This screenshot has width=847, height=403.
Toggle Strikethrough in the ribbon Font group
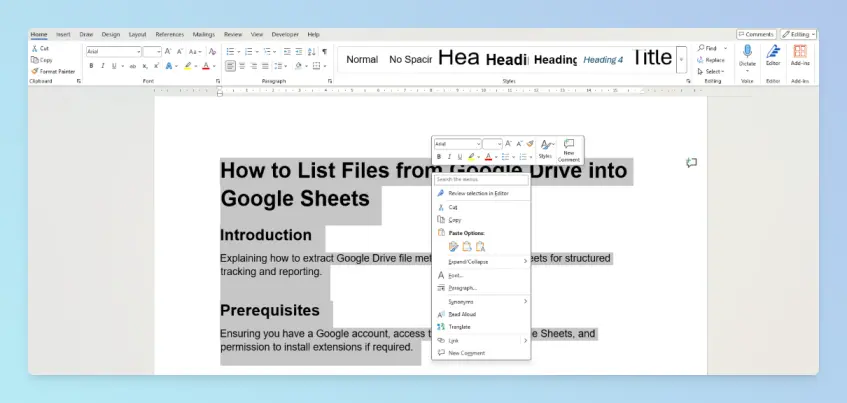click(133, 66)
